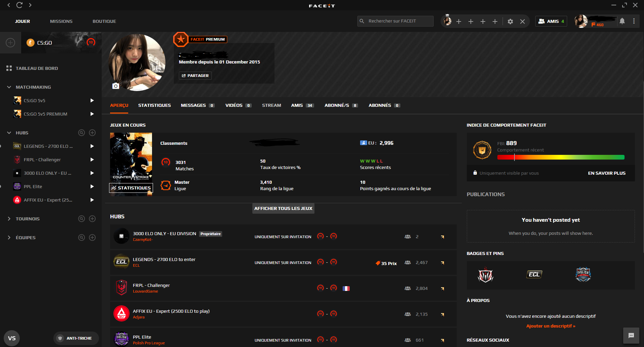Expand CS:GO 5v5 PREMIUM arrow

(92, 114)
